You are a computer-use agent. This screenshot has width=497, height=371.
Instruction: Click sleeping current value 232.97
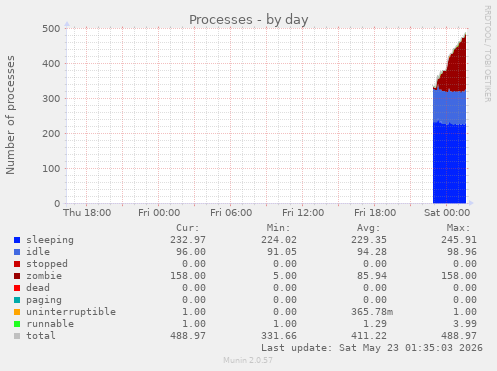coord(188,240)
